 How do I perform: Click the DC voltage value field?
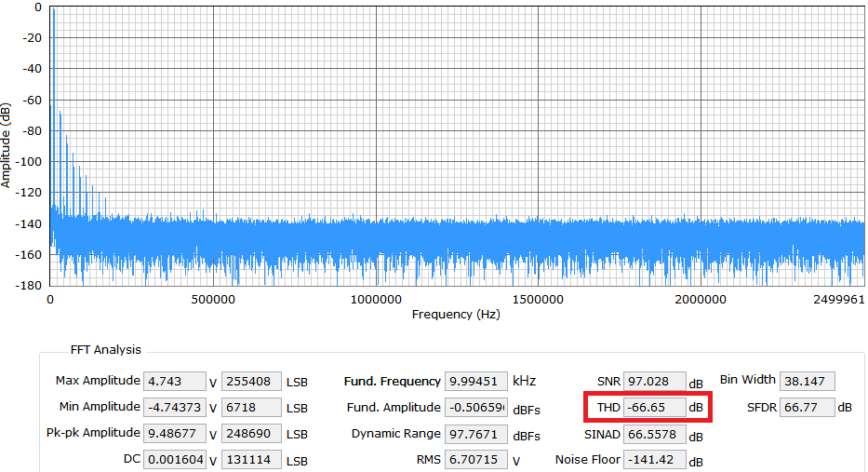coord(175,460)
